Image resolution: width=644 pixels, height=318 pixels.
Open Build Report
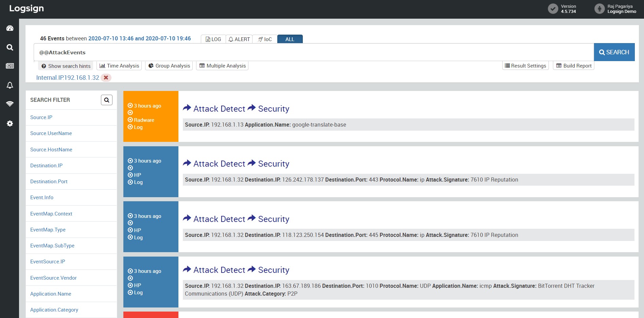574,66
